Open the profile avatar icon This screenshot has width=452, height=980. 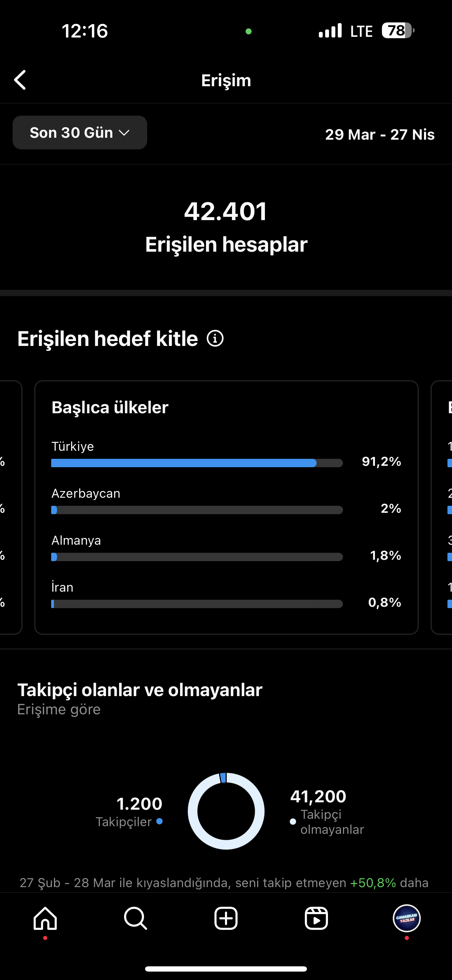(407, 918)
